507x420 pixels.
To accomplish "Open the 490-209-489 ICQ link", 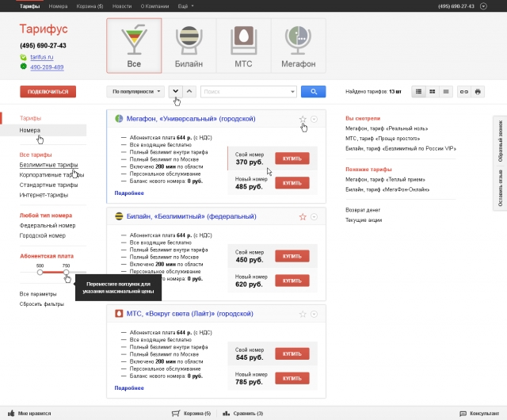I will pyautogui.click(x=47, y=67).
